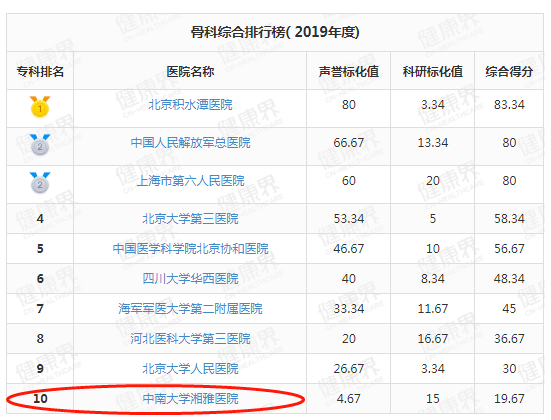
Task: Select 声誉标化值 40 for 四川大学华西医院
Action: (x=349, y=278)
